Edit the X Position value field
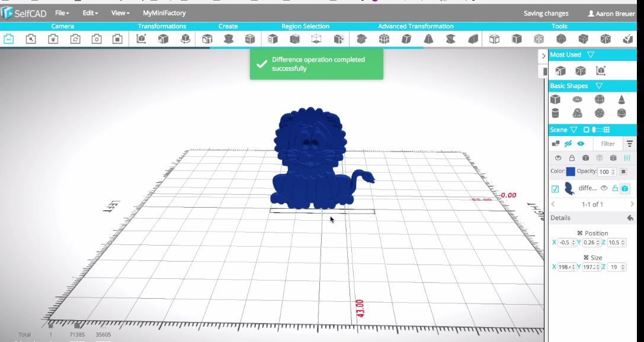This screenshot has width=644, height=342. (x=563, y=243)
